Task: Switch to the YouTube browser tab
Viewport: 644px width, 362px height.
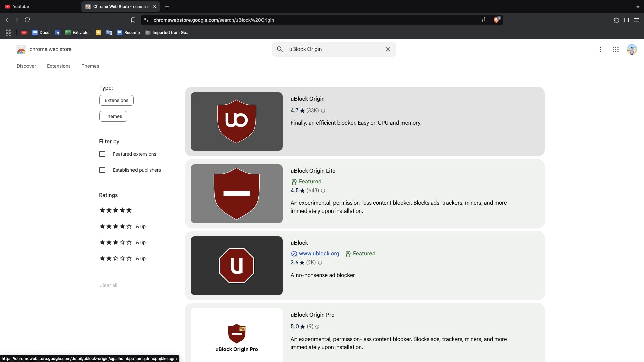Action: click(x=40, y=7)
